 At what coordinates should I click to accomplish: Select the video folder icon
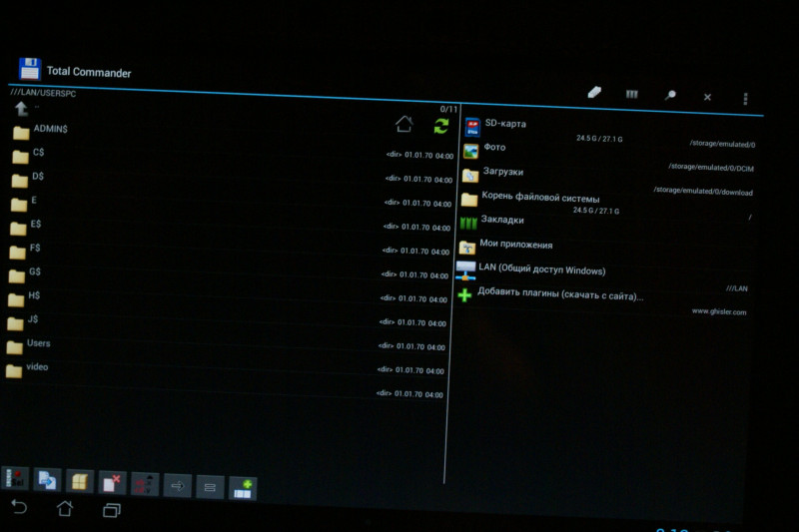tap(14, 371)
